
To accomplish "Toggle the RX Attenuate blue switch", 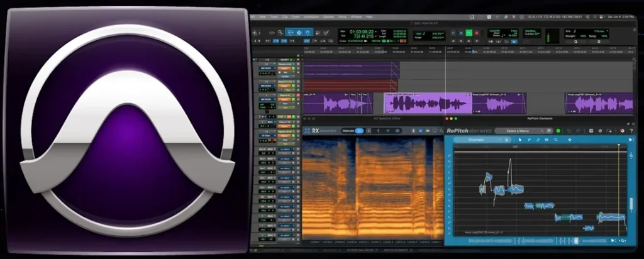I will [359, 131].
